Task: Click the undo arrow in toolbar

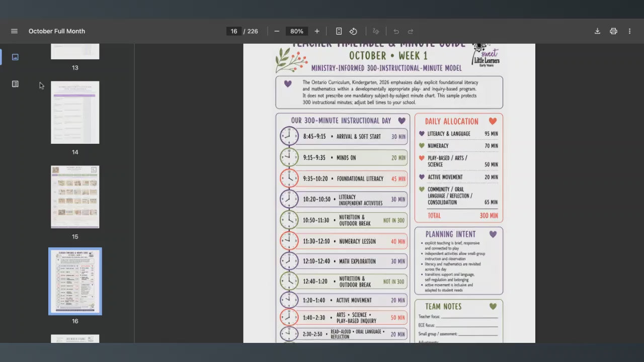Action: (x=396, y=31)
